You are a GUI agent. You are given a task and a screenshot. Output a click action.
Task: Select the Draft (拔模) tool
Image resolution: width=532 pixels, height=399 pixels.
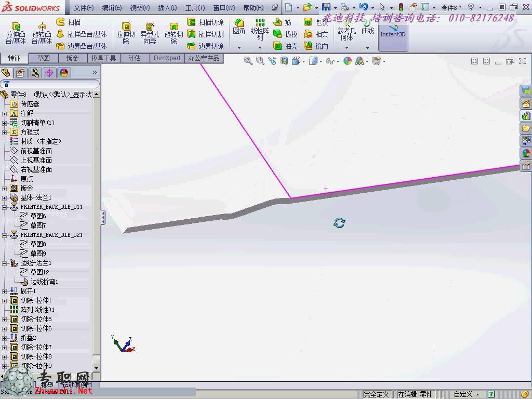point(285,34)
